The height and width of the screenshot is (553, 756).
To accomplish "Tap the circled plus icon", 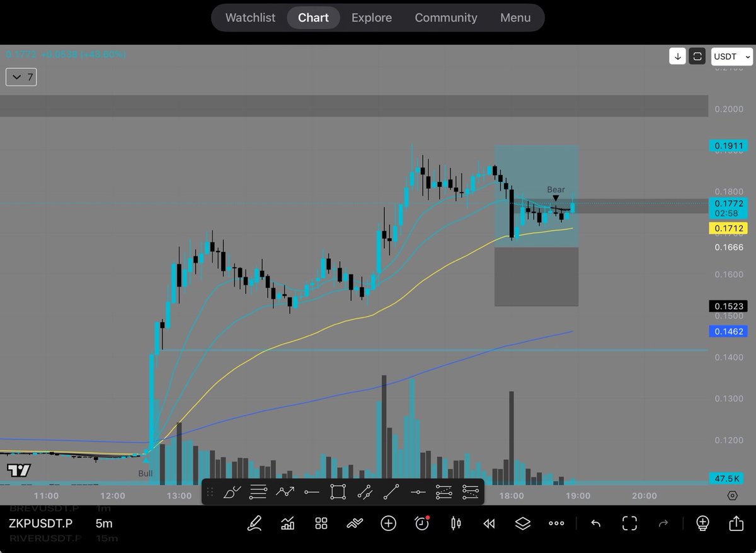I will (x=388, y=523).
